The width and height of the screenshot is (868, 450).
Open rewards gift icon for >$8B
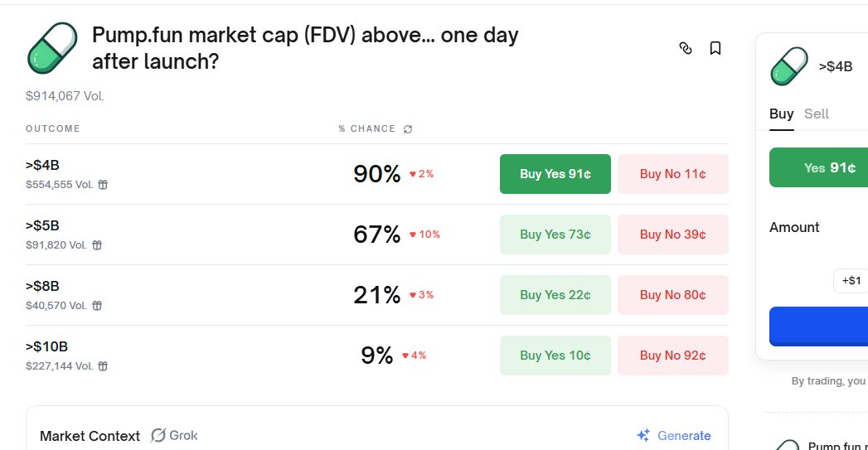point(97,306)
